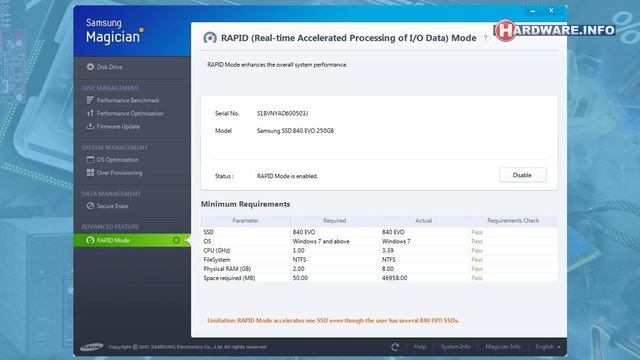This screenshot has width=640, height=360.
Task: Open Magician Info from the bottom bar
Action: click(503, 347)
